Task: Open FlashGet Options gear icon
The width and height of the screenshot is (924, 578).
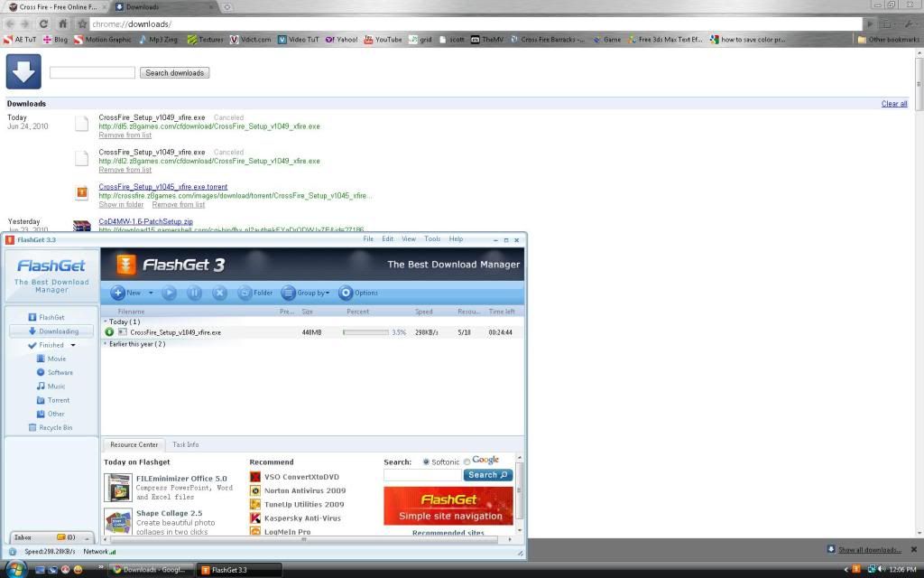Action: pos(346,293)
